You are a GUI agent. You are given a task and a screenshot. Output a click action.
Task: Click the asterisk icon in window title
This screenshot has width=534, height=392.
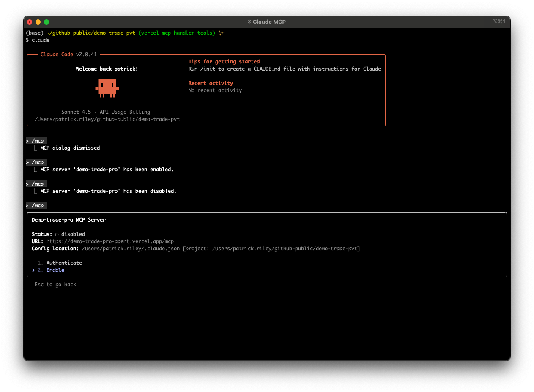pos(249,22)
